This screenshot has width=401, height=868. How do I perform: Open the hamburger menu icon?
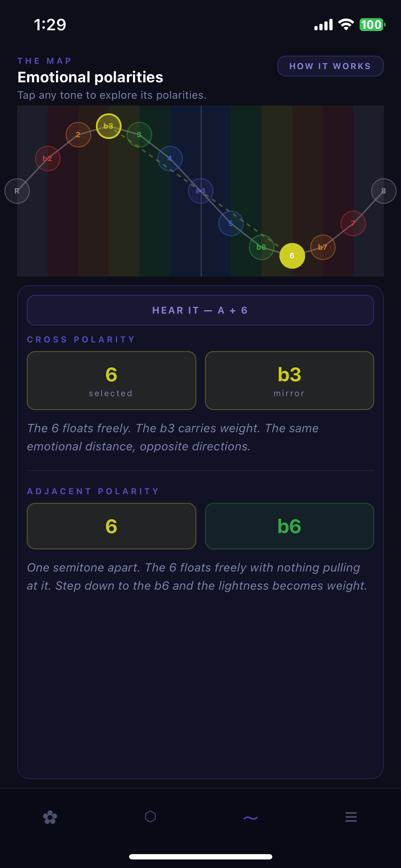click(351, 817)
